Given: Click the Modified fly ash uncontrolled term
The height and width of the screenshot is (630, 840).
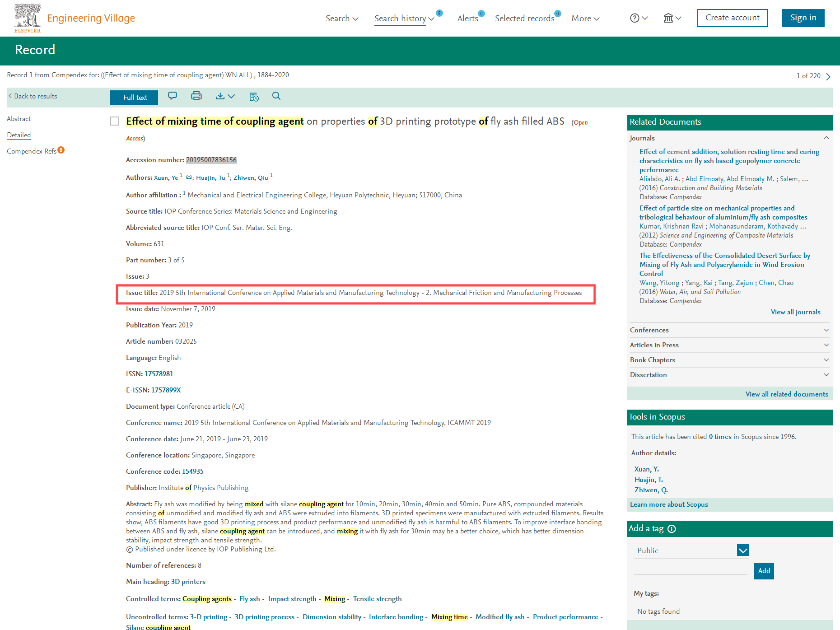Looking at the screenshot, I should [500, 617].
